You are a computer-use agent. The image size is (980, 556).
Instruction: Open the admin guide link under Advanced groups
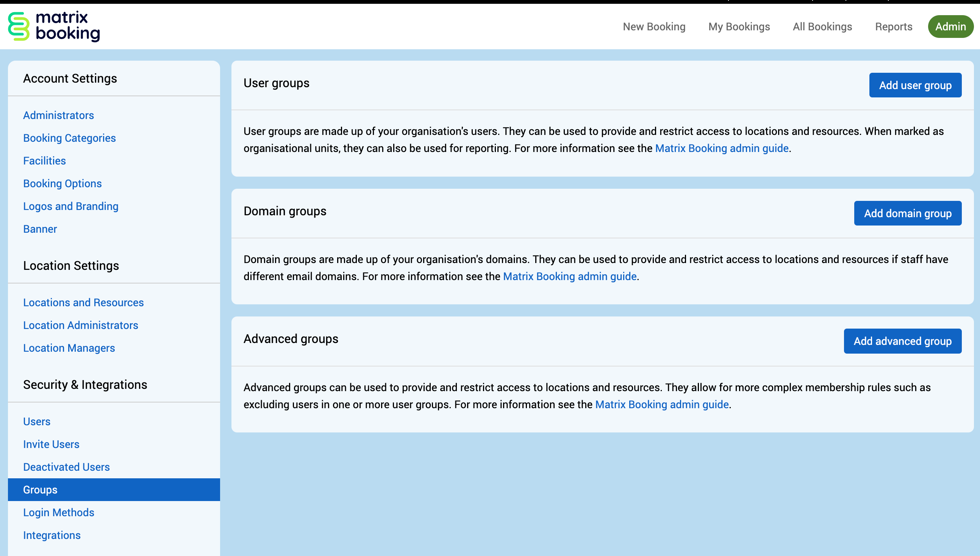click(662, 404)
